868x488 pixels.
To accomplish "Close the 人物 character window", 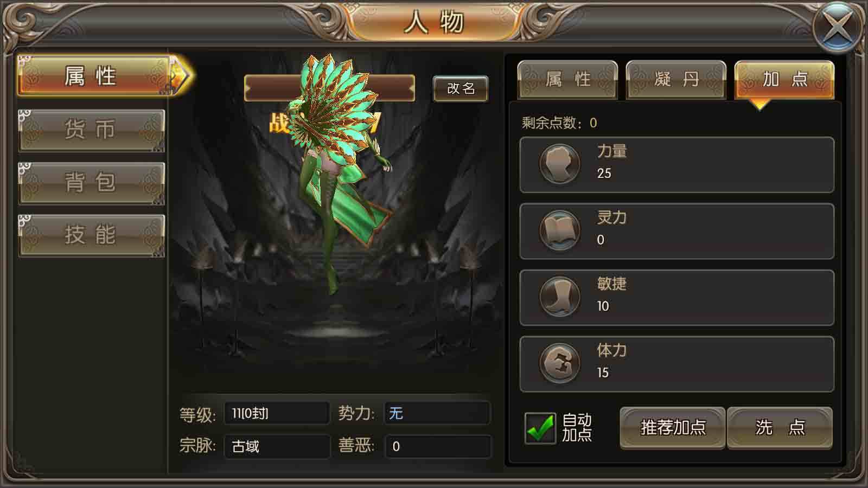I will [838, 27].
